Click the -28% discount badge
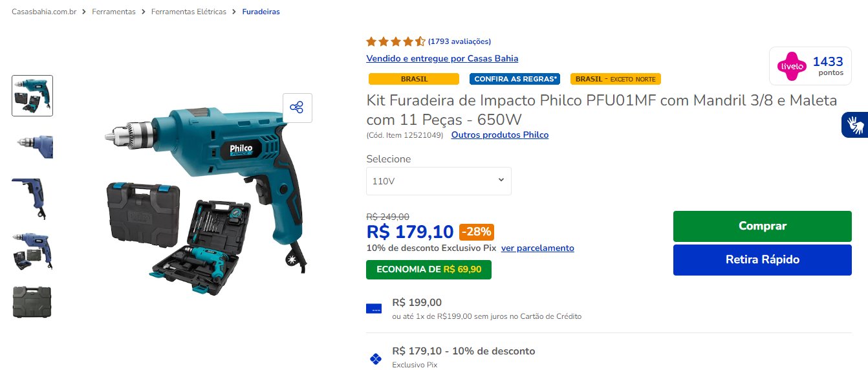868x370 pixels. 476,231
